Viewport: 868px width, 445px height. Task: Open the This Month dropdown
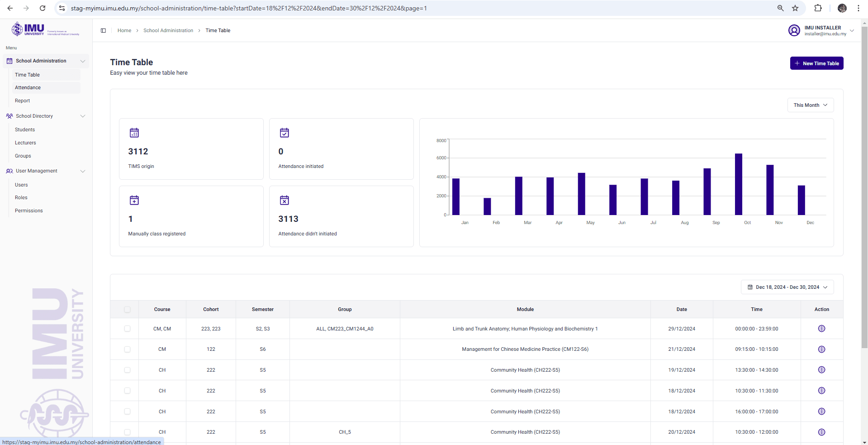810,105
